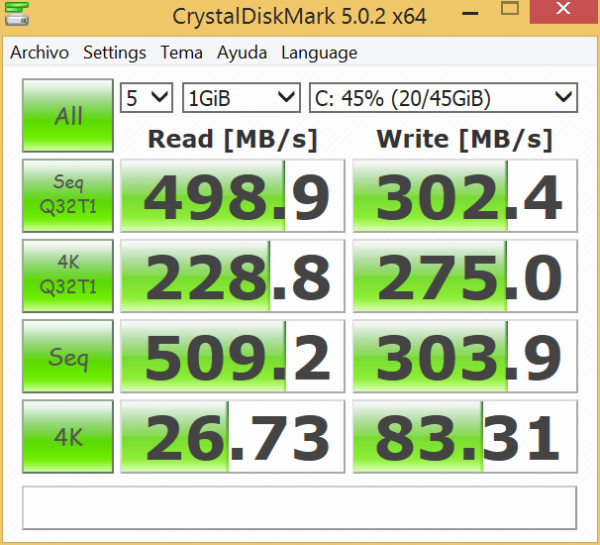Expand the 1GiB test size dropdown

click(241, 97)
